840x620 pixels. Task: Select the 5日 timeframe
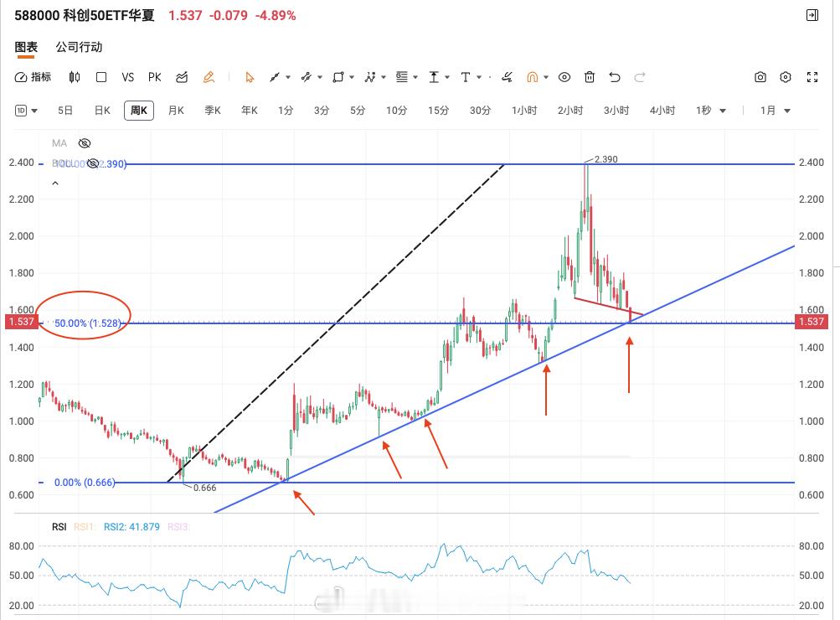point(64,111)
